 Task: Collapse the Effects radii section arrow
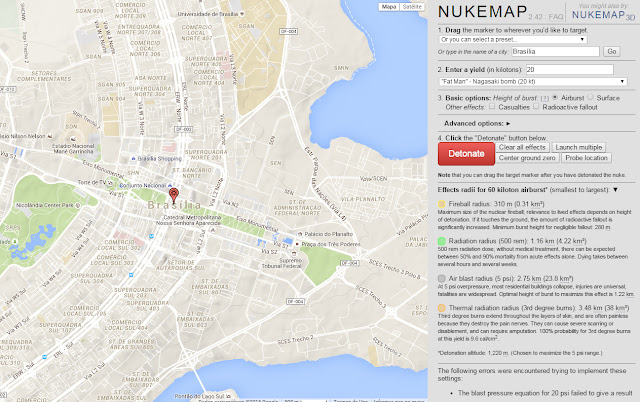click(x=615, y=190)
